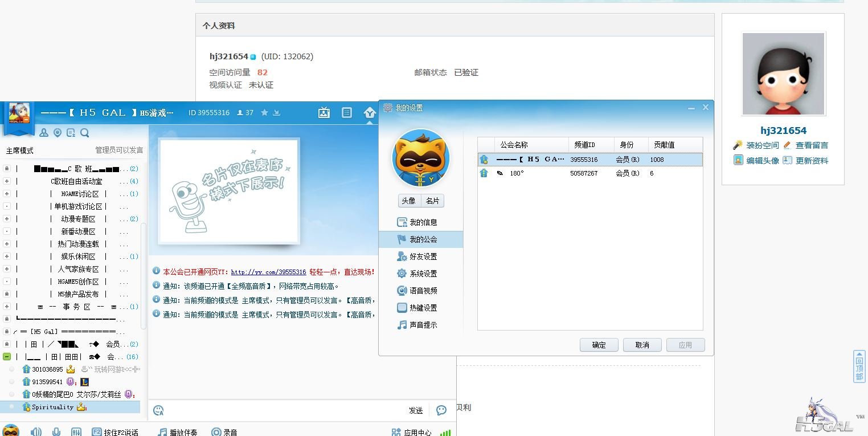Click the channel member tree icon

click(x=44, y=133)
